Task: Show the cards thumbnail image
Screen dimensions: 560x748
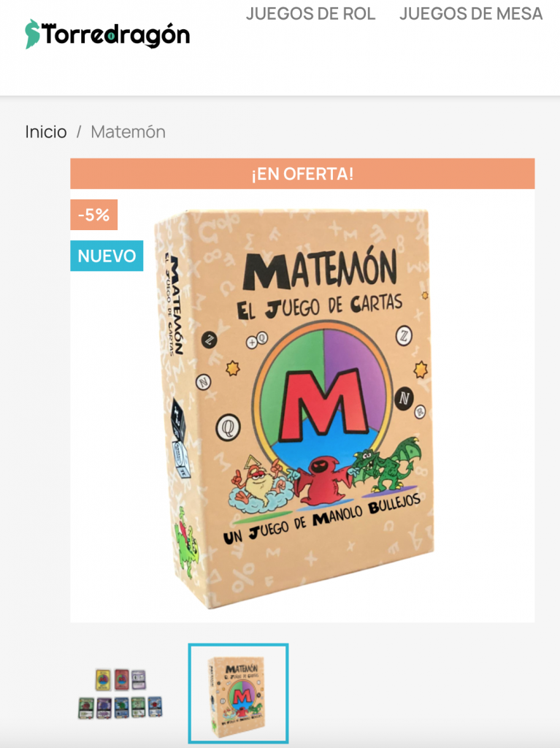Action: pos(120,694)
